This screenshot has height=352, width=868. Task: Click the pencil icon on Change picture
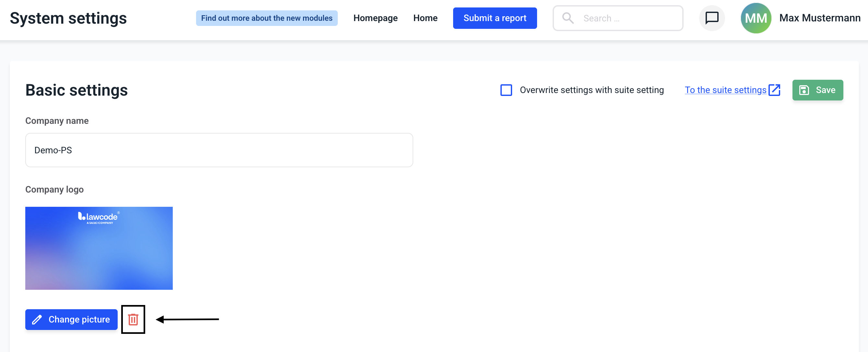pyautogui.click(x=37, y=319)
